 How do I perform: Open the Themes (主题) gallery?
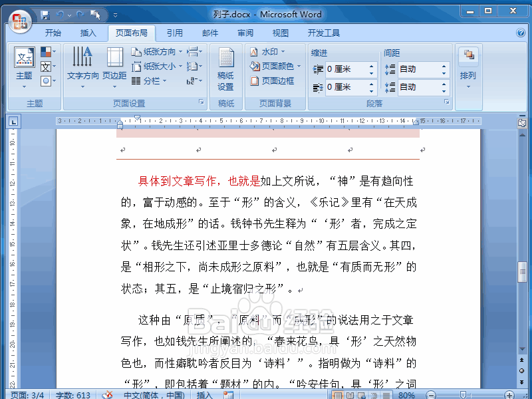click(24, 67)
